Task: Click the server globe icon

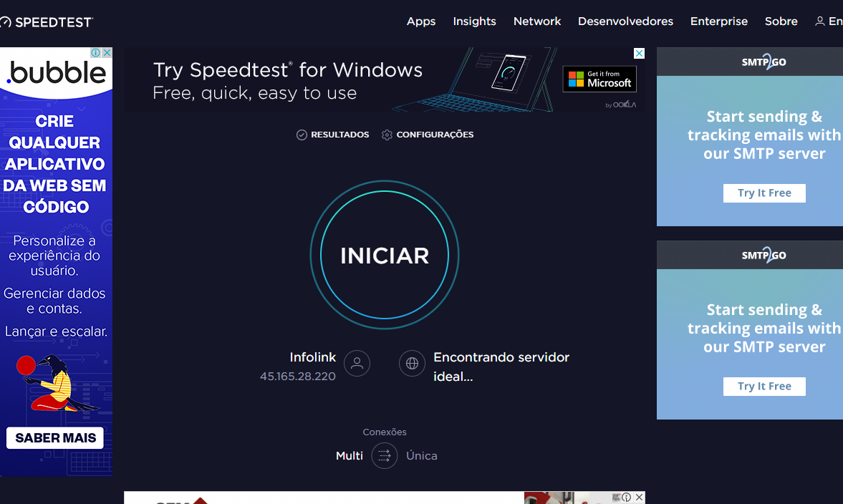Action: point(413,363)
